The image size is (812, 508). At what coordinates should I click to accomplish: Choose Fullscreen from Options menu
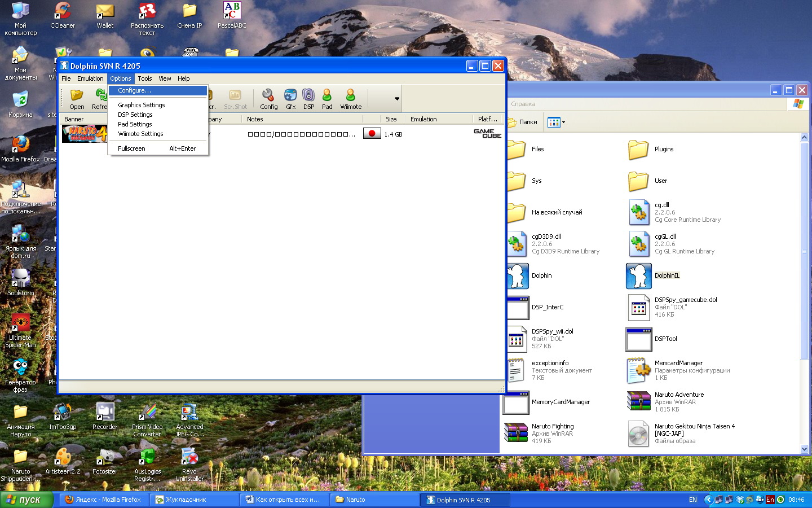coord(158,148)
